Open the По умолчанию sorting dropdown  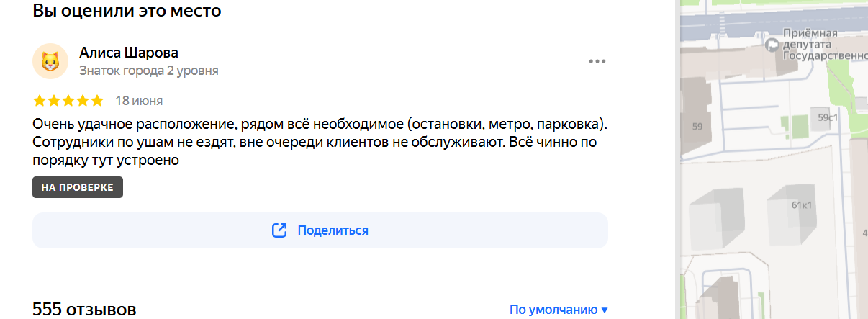pyautogui.click(x=559, y=310)
